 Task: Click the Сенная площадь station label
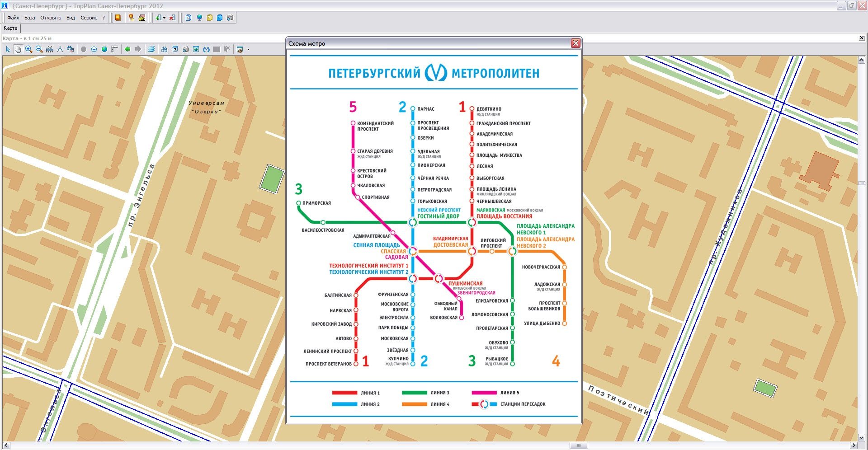click(377, 245)
